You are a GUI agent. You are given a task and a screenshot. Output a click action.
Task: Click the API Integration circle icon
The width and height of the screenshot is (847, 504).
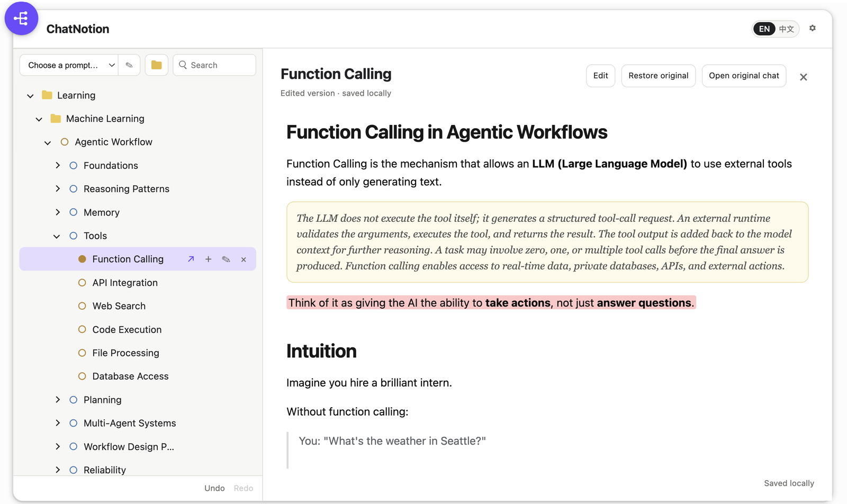pos(82,283)
